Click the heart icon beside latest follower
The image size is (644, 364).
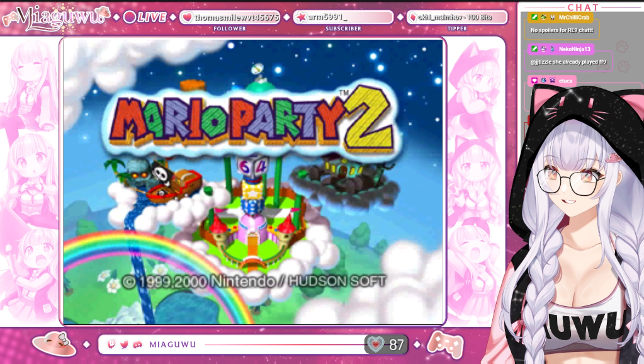point(188,17)
